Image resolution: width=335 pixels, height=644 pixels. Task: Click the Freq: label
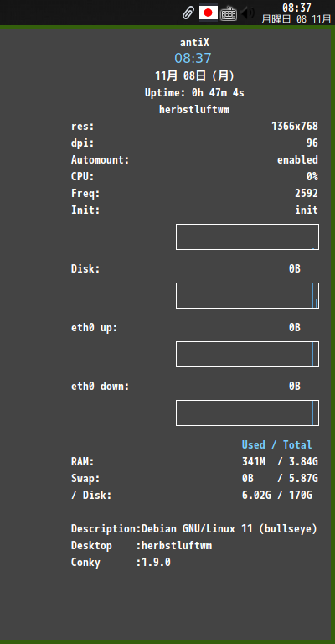click(85, 194)
